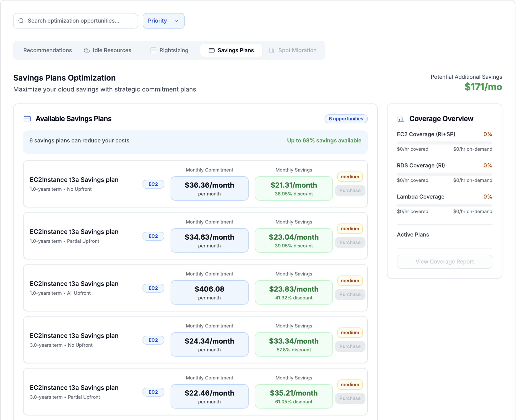This screenshot has height=420, width=516.
Task: Click View Coverage Report button
Action: (444, 262)
